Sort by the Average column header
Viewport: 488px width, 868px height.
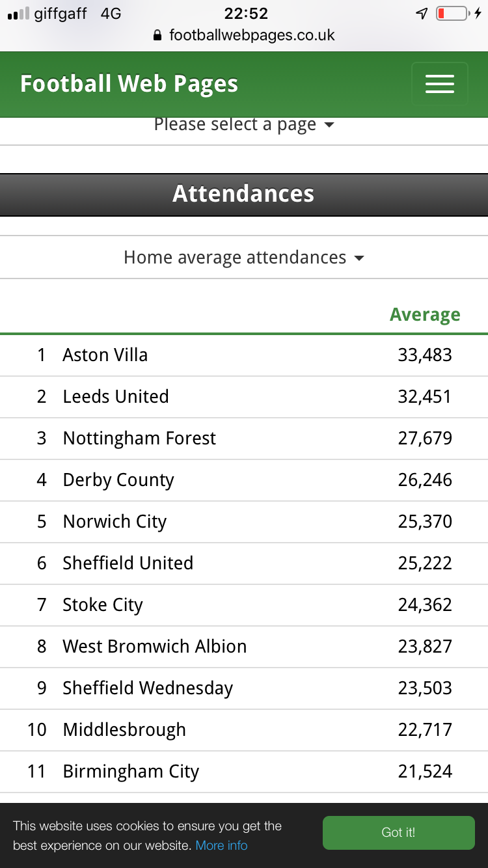point(425,314)
